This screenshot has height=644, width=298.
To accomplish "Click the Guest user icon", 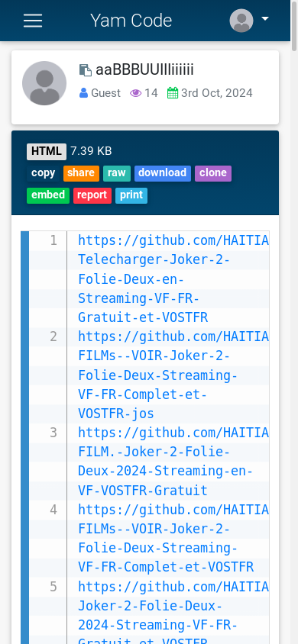I will click(x=84, y=93).
